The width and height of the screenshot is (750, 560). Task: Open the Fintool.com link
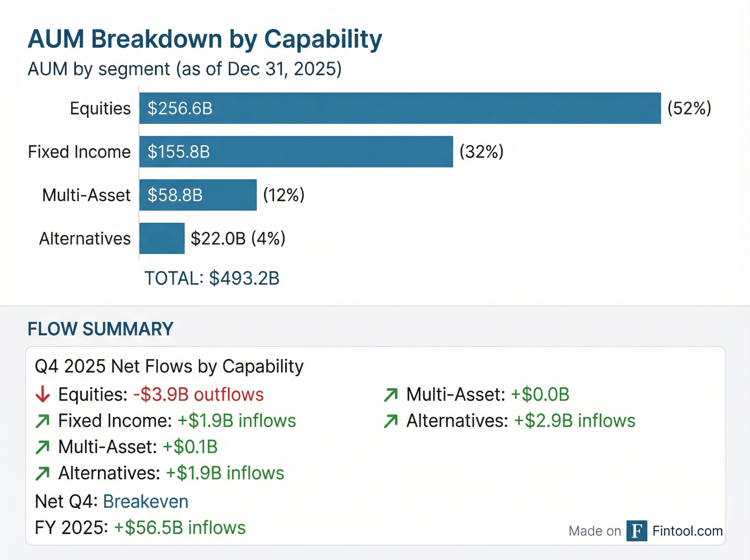coord(687,531)
